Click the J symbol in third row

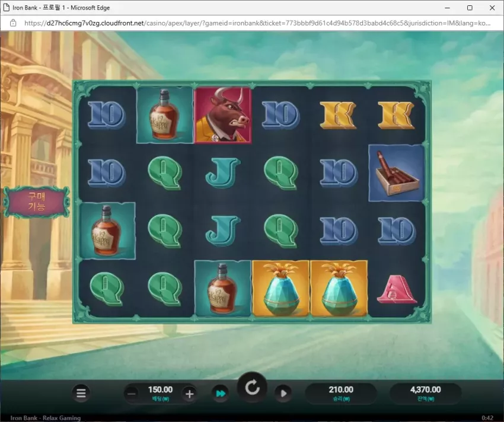coord(222,231)
